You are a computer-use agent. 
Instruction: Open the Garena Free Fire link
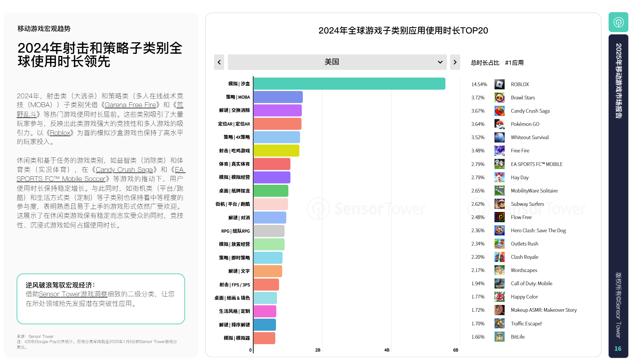point(130,105)
